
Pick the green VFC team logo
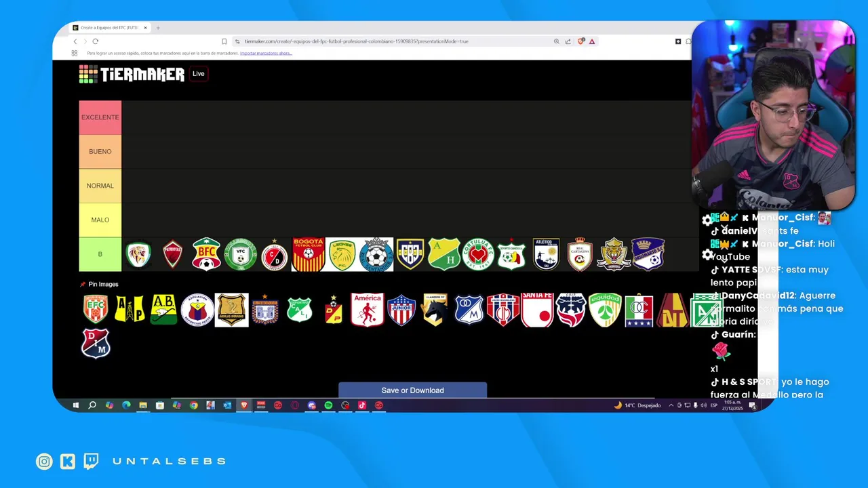click(x=240, y=254)
